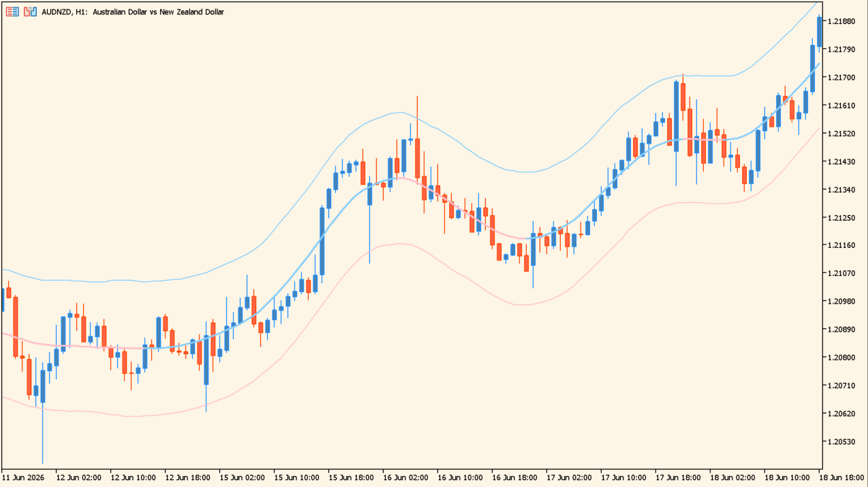Open the One Click Trading panel icon
The height and width of the screenshot is (487, 868).
click(30, 12)
